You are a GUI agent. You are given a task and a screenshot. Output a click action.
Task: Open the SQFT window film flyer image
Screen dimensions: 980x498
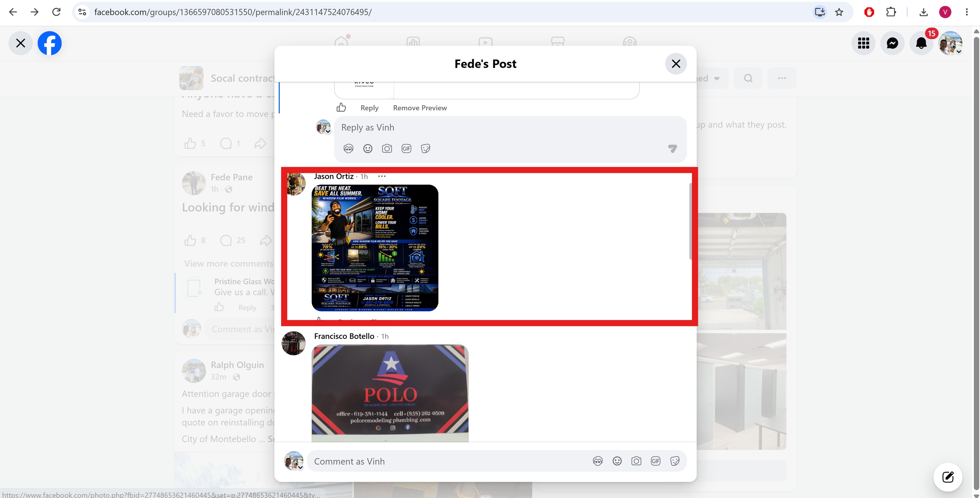tap(375, 248)
